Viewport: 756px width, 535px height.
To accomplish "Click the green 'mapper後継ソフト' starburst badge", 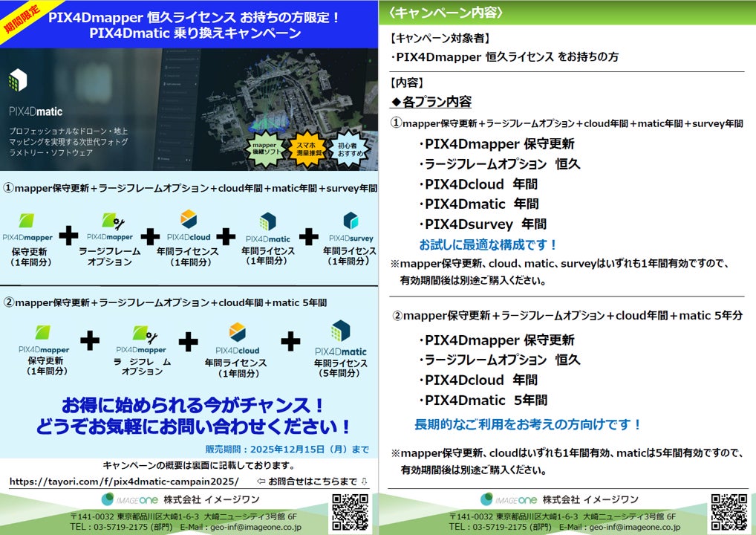I will point(265,149).
